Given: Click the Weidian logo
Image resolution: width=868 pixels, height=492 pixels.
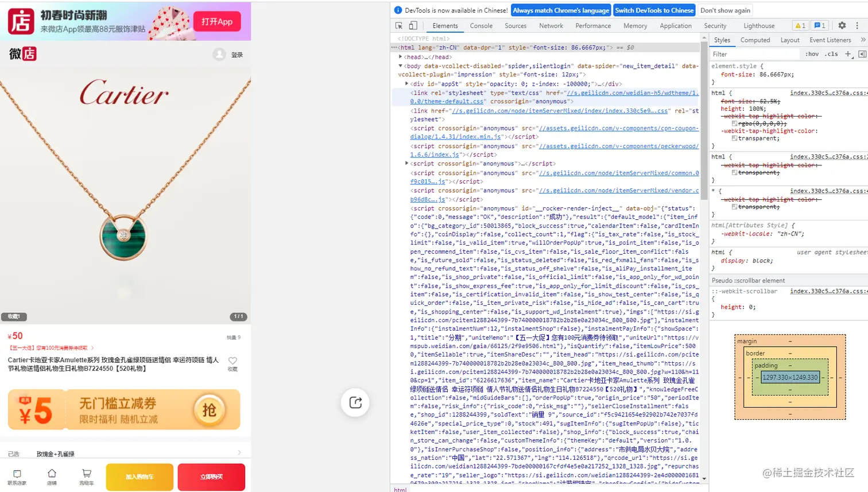Looking at the screenshot, I should (22, 54).
